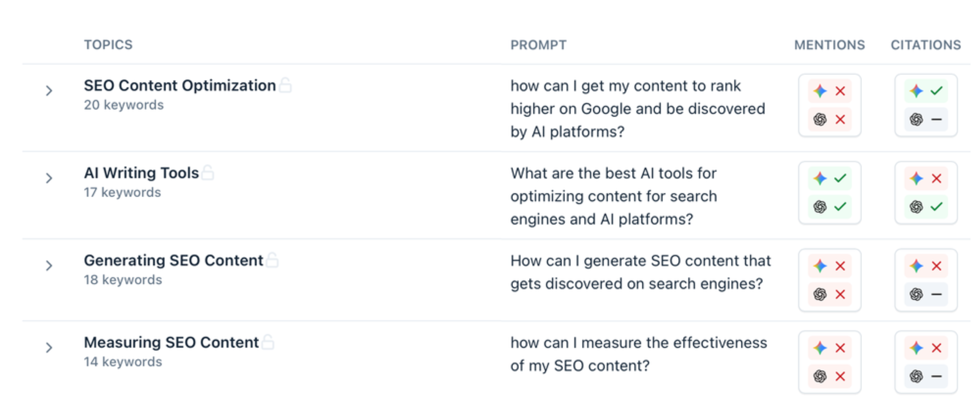This screenshot has width=980, height=410.
Task: Sort by the Topics column header
Action: click(108, 45)
